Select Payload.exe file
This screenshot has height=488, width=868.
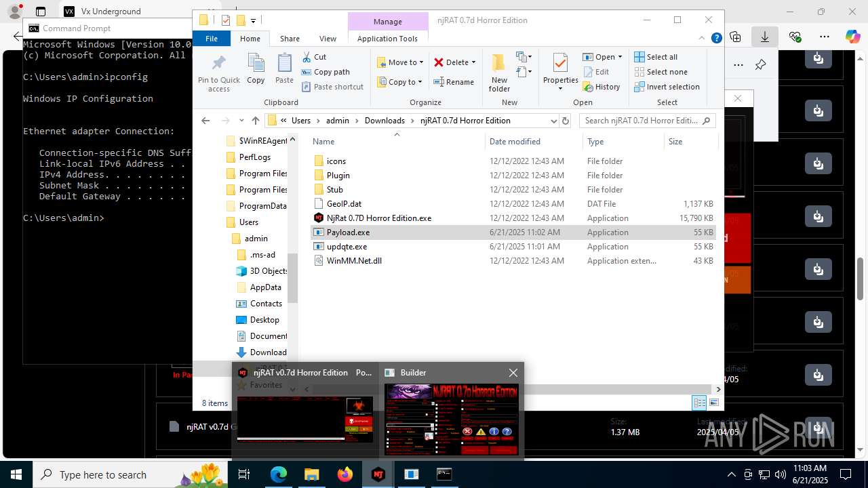coord(513,232)
